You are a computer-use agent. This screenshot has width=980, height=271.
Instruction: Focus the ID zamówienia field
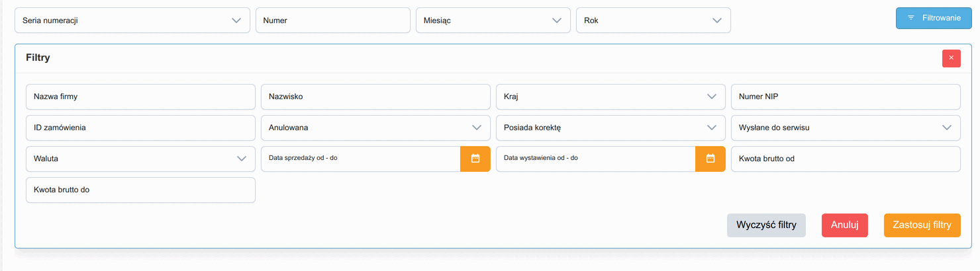tap(140, 128)
